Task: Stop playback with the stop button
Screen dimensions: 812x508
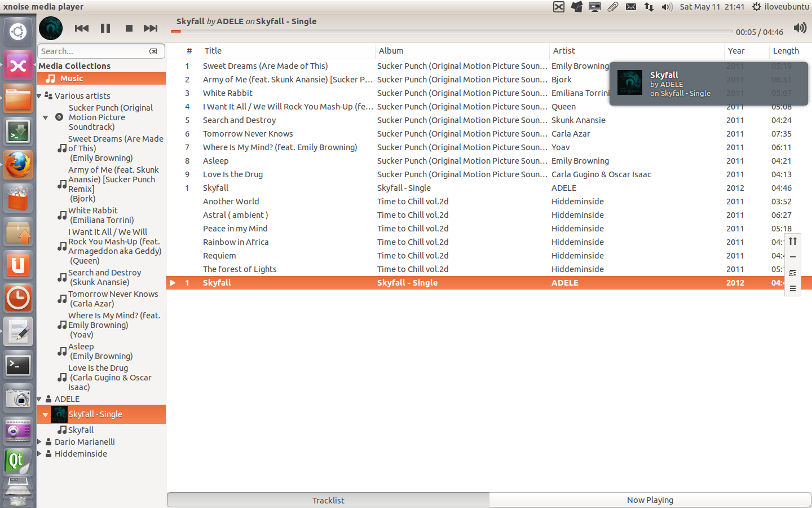Action: coord(129,28)
